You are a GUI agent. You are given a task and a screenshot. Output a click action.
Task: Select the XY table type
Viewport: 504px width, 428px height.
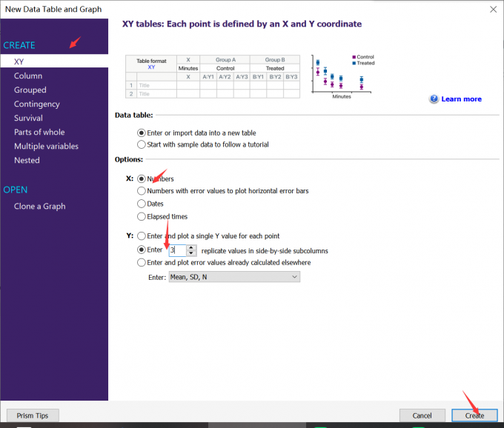(54, 61)
